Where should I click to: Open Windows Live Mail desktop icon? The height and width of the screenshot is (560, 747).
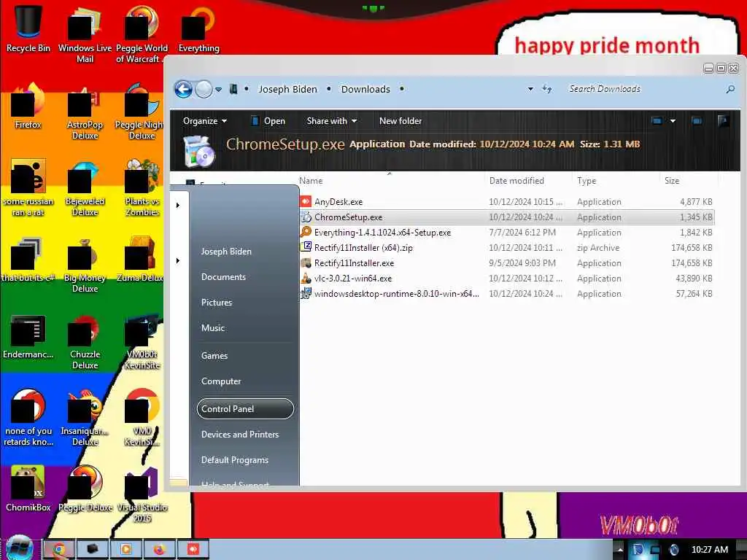point(85,34)
